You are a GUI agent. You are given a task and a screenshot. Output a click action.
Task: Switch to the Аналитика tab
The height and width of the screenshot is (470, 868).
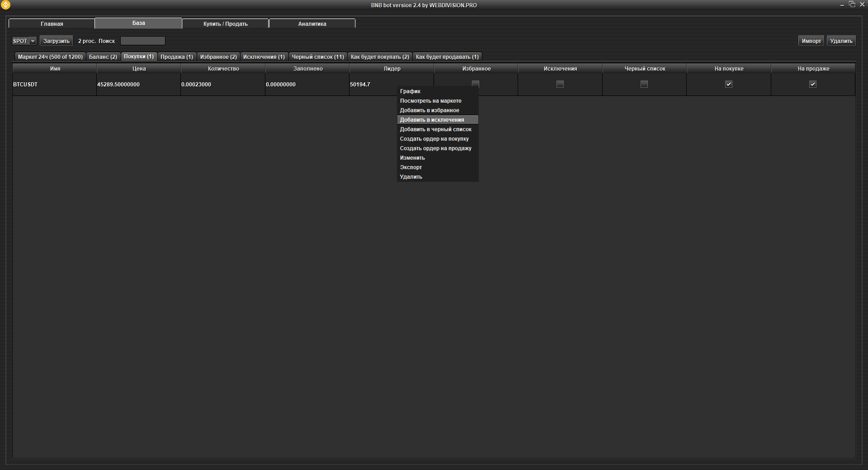[312, 24]
